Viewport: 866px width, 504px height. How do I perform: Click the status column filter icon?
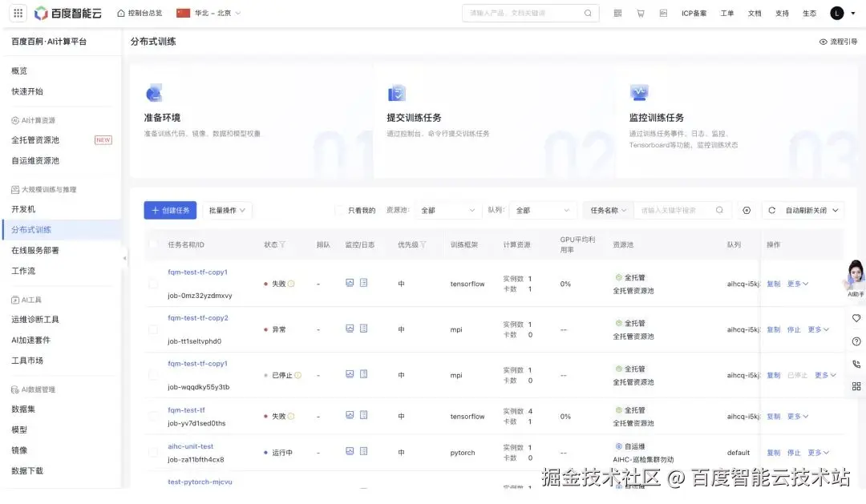click(x=282, y=244)
